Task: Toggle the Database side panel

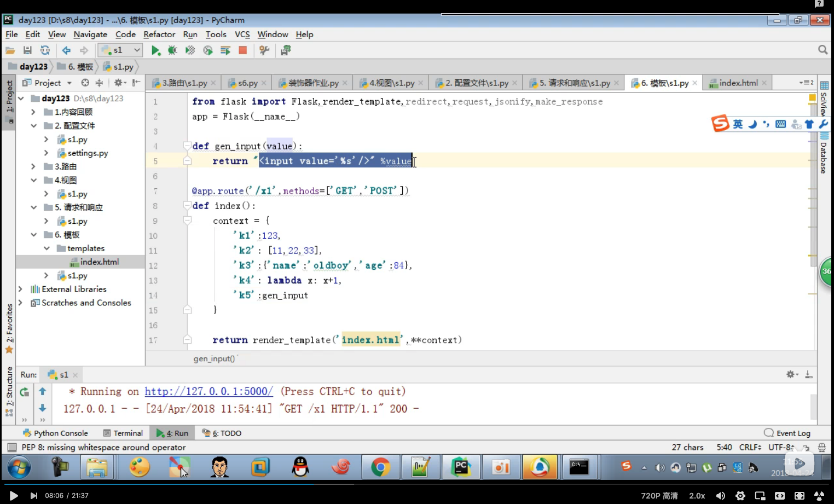Action: pyautogui.click(x=824, y=153)
